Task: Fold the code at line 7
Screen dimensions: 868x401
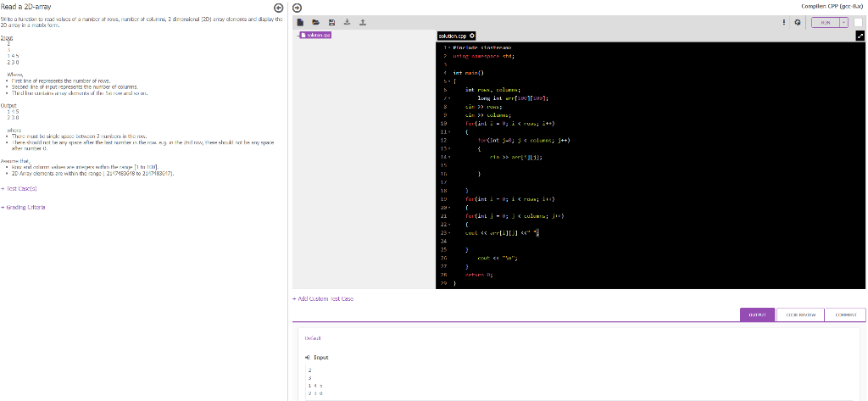Action: [449, 98]
